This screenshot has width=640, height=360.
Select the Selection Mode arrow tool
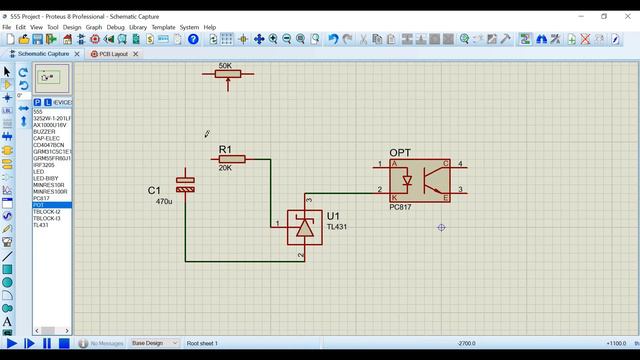7,71
